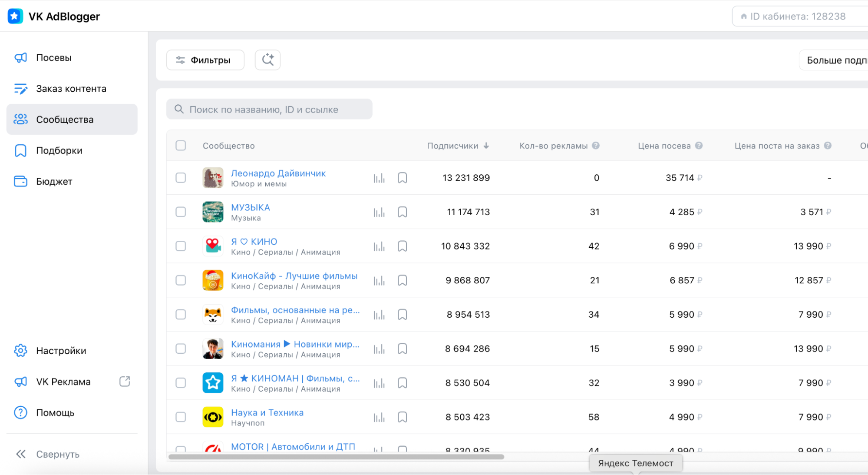This screenshot has width=868, height=475.
Task: Open the Я ♡ КИНО community link
Action: (x=254, y=242)
